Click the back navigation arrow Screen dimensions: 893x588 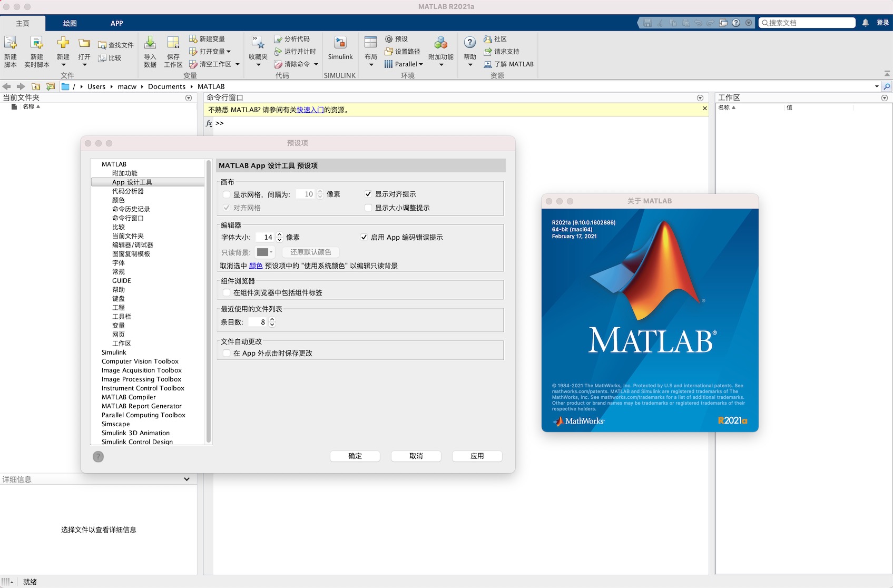click(x=7, y=86)
